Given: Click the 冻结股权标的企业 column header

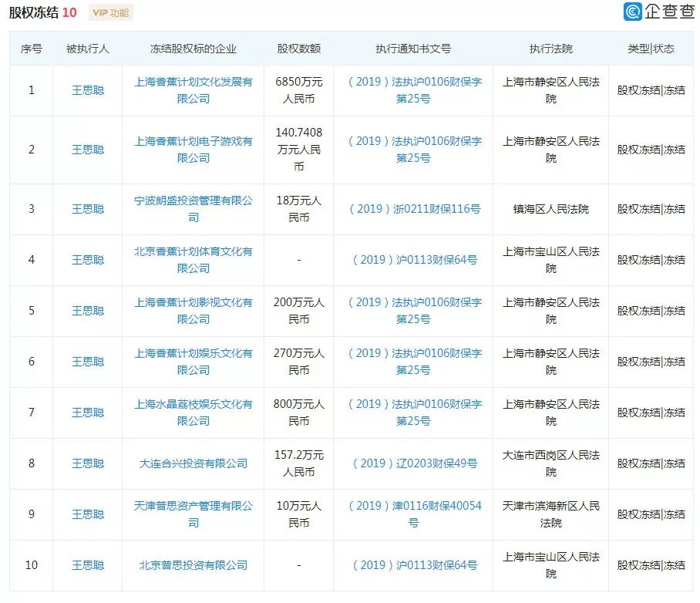Looking at the screenshot, I should coord(194,49).
